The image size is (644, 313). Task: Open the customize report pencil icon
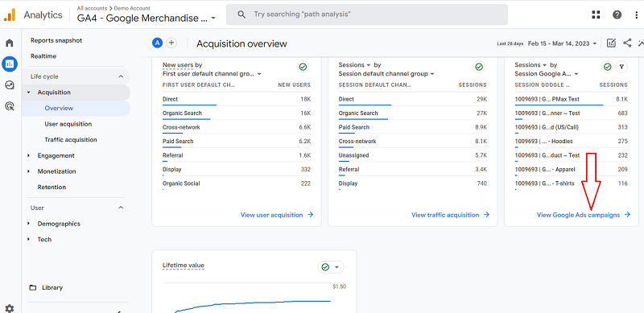pyautogui.click(x=612, y=43)
